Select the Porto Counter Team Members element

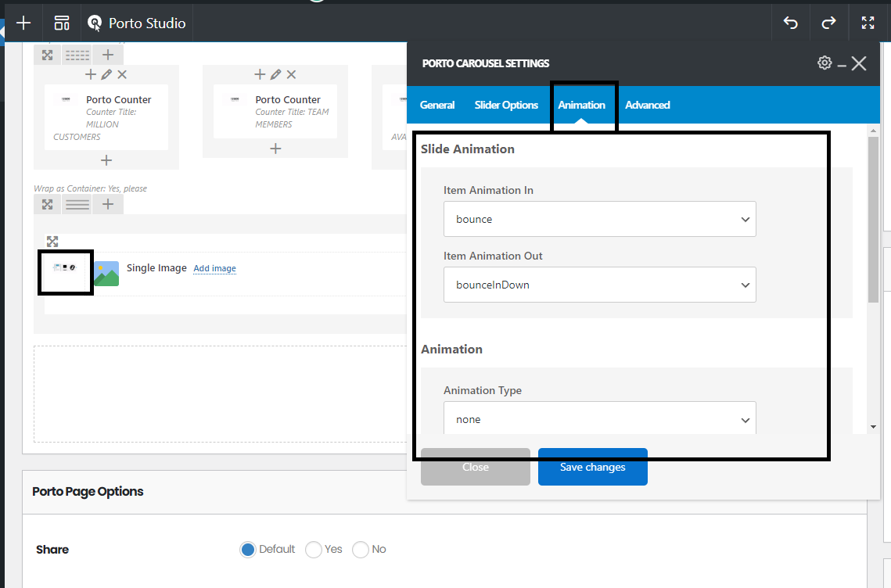(275, 111)
